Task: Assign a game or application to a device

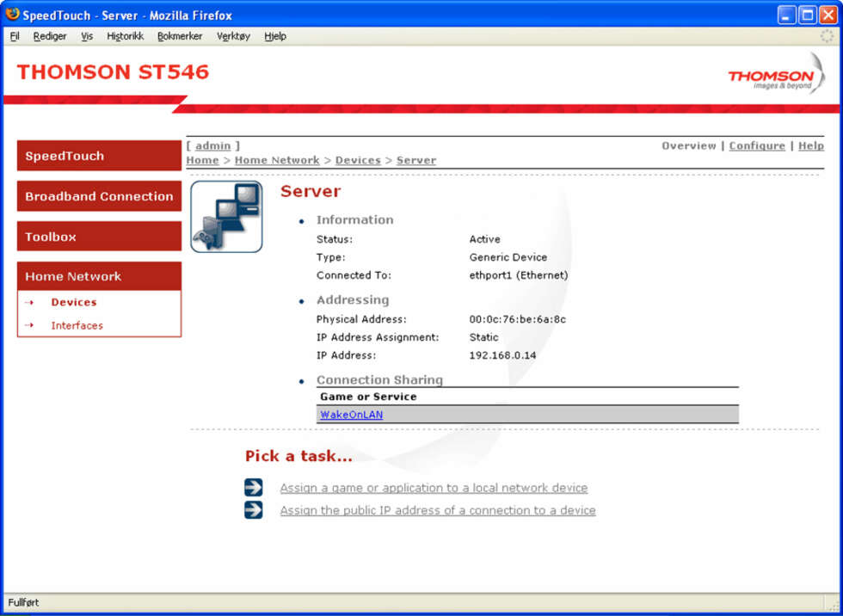Action: coord(434,488)
